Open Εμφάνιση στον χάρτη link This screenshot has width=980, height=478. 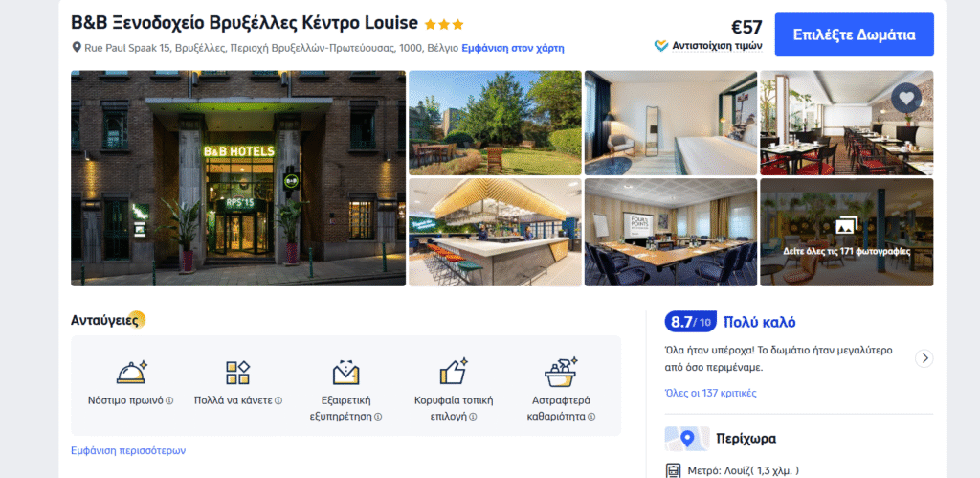(x=513, y=48)
